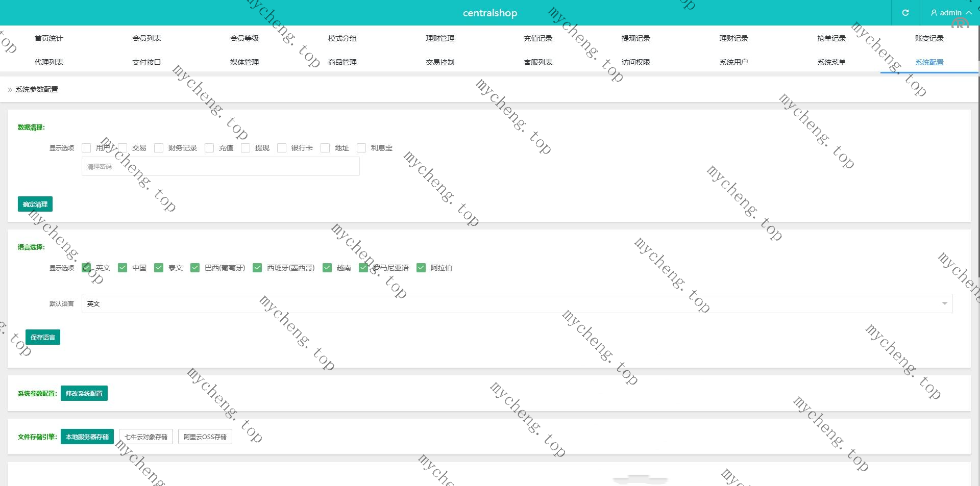
Task: Open 修改系统配置 settings
Action: click(x=84, y=393)
